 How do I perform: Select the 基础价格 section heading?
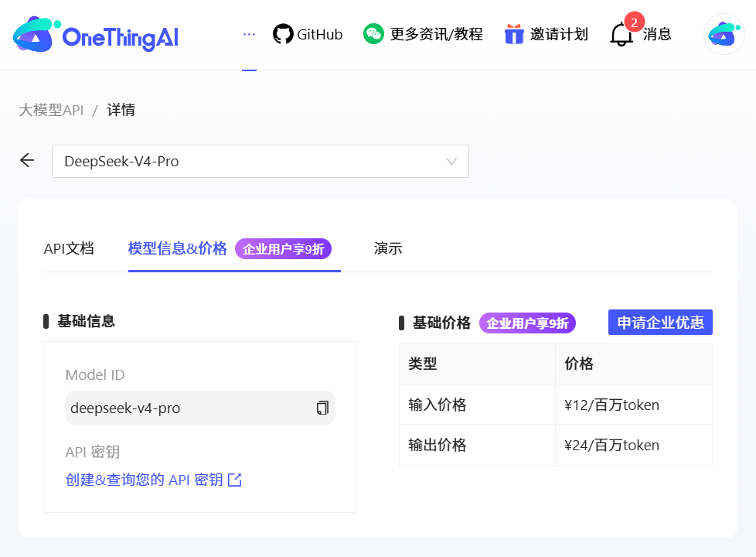[x=441, y=323]
